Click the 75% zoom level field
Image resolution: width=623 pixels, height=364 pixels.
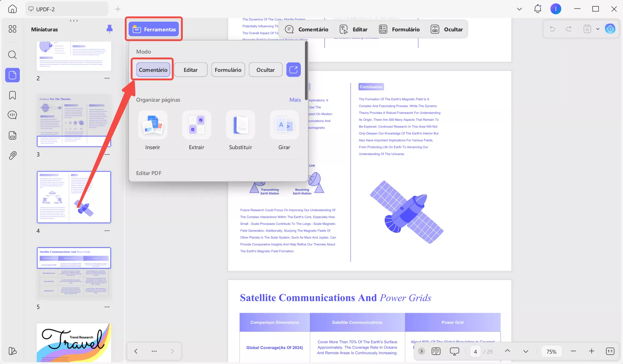(551, 352)
